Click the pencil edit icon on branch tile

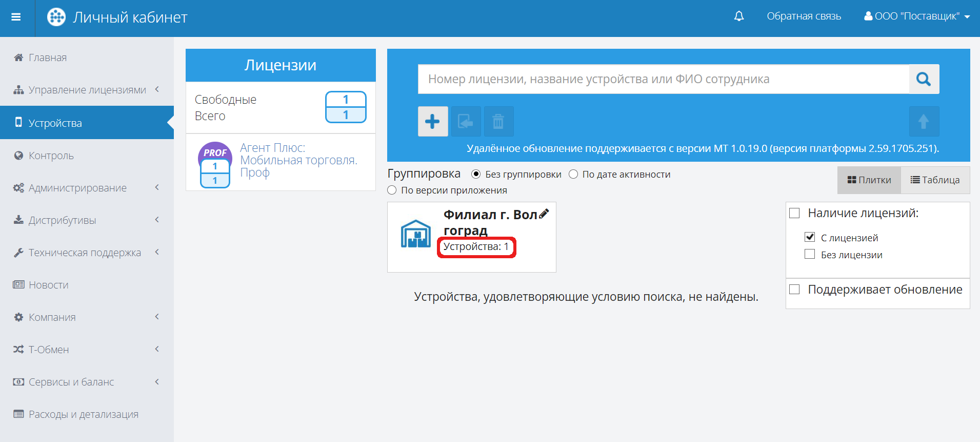[544, 214]
